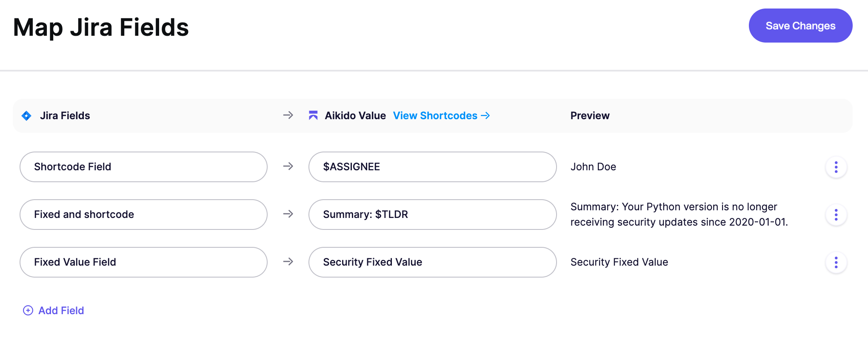This screenshot has height=338, width=868.
Task: Click the John Doe preview text
Action: point(593,167)
